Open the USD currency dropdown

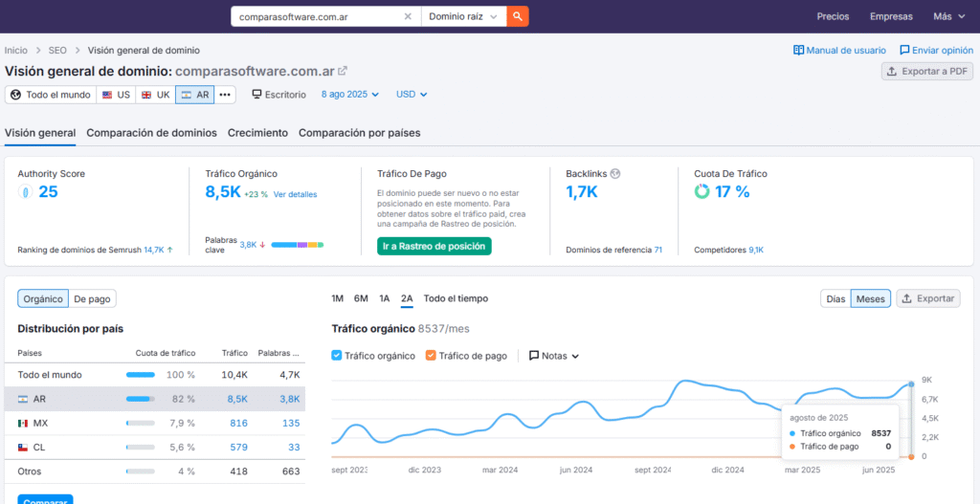(x=412, y=95)
